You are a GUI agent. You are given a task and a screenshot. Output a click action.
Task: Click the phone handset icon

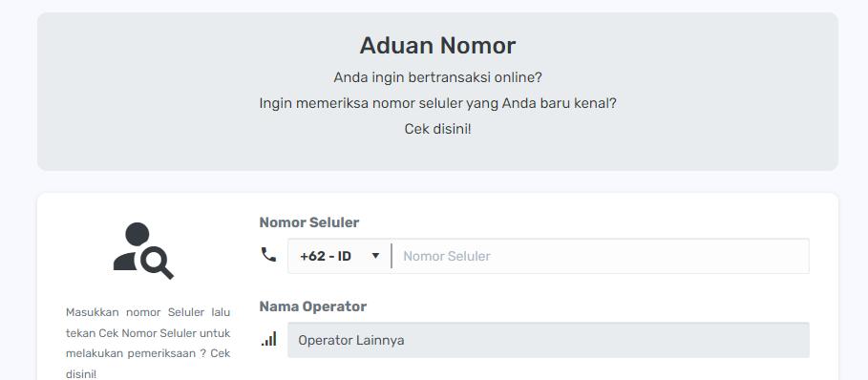coord(268,254)
